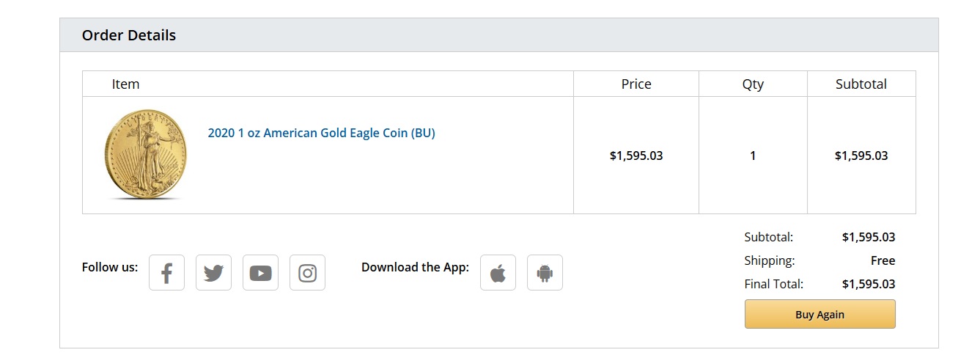Viewport: 980px width, 358px height.
Task: Visit the YouTube channel icon
Action: tap(260, 273)
